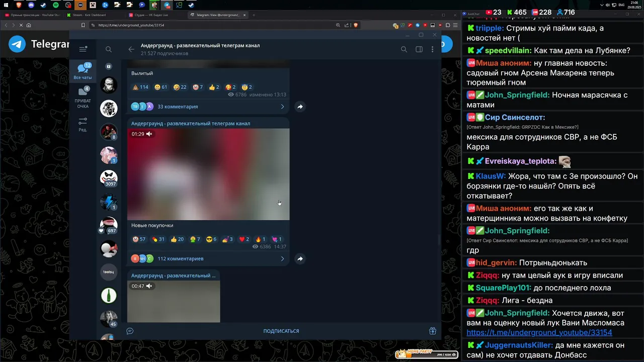Viewport: 644px width, 362px height.
Task: Open Windows Start button
Action: [7, 5]
